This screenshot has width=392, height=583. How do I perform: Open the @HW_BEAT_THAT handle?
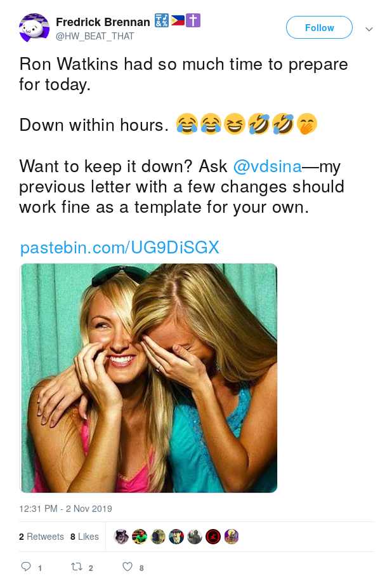tap(95, 36)
